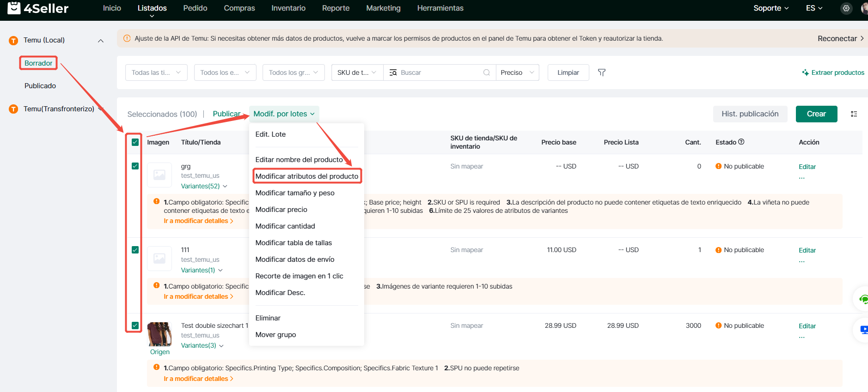
Task: Select Recorte de imagen en 1 clic
Action: click(299, 276)
